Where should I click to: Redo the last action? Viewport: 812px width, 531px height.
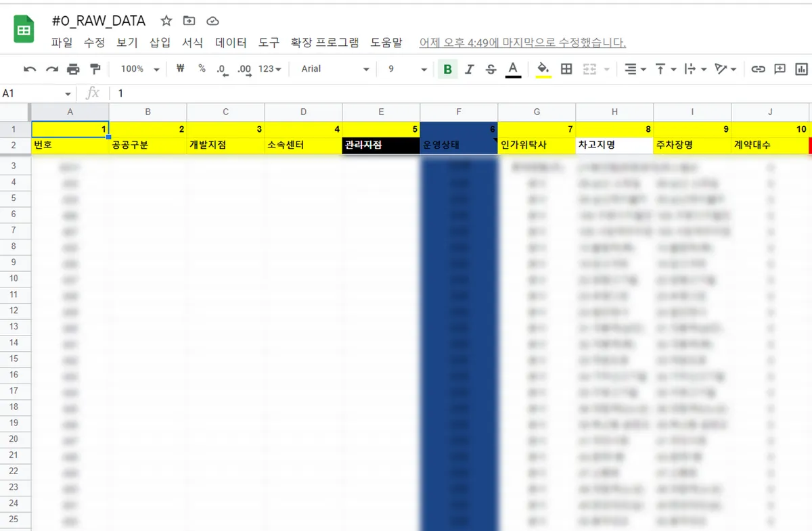51,69
